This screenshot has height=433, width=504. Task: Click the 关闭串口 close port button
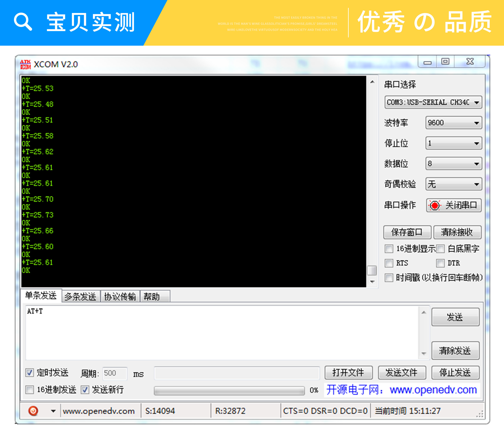[454, 205]
